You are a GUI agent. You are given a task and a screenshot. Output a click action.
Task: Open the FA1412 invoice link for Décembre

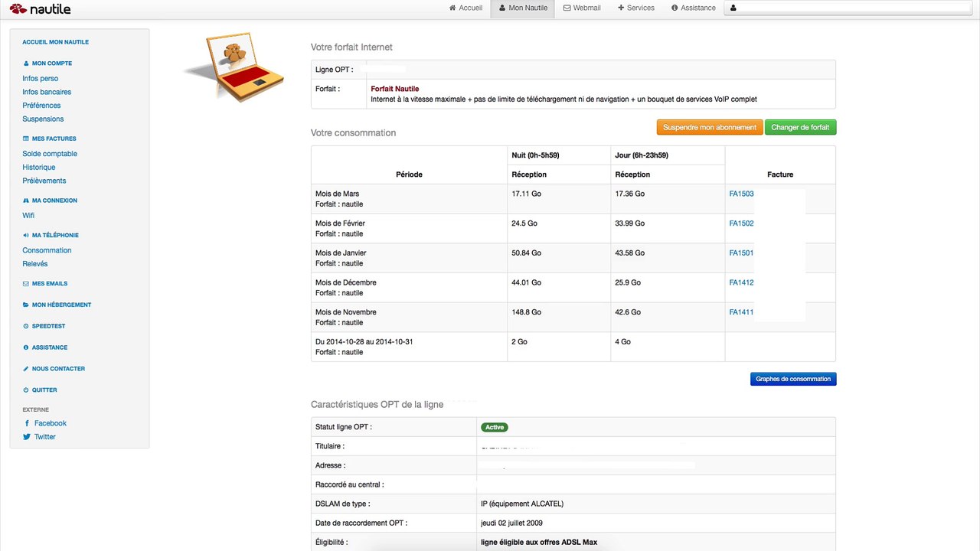point(741,282)
